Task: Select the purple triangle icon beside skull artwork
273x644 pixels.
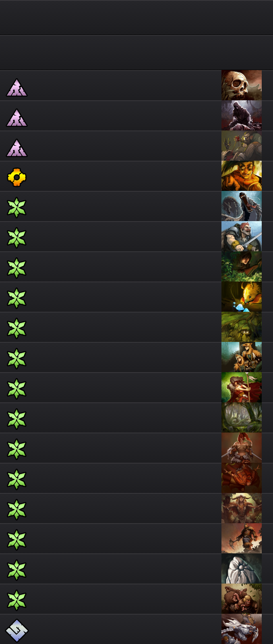Action: (17, 87)
